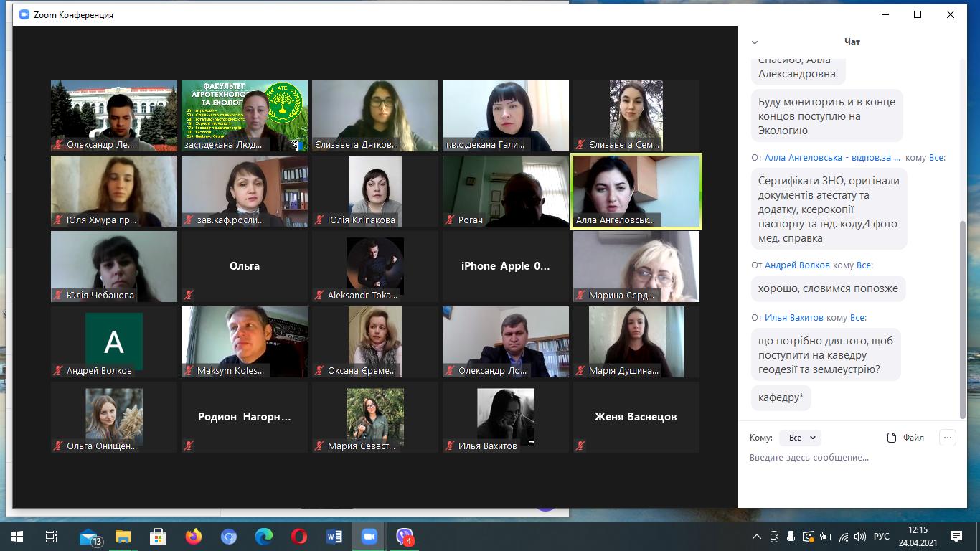Open the three-dots chat options menu
The height and width of the screenshot is (551, 980).
[x=948, y=438]
